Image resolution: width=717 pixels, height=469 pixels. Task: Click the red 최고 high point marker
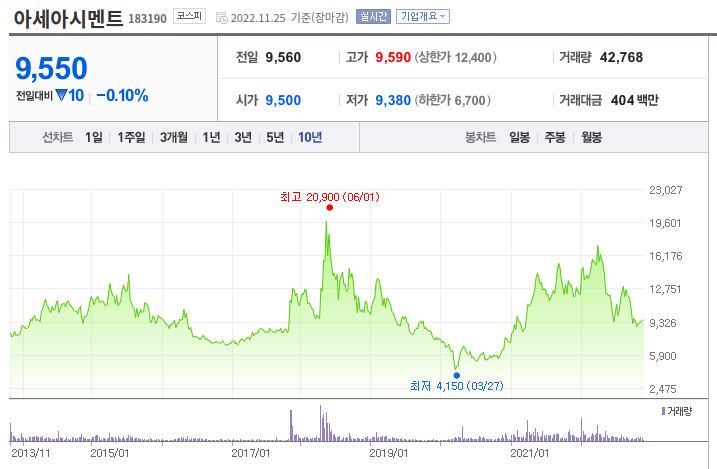point(330,208)
